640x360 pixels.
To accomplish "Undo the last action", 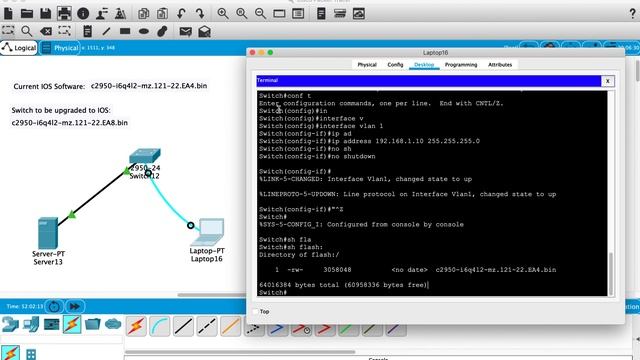I will 181,14.
